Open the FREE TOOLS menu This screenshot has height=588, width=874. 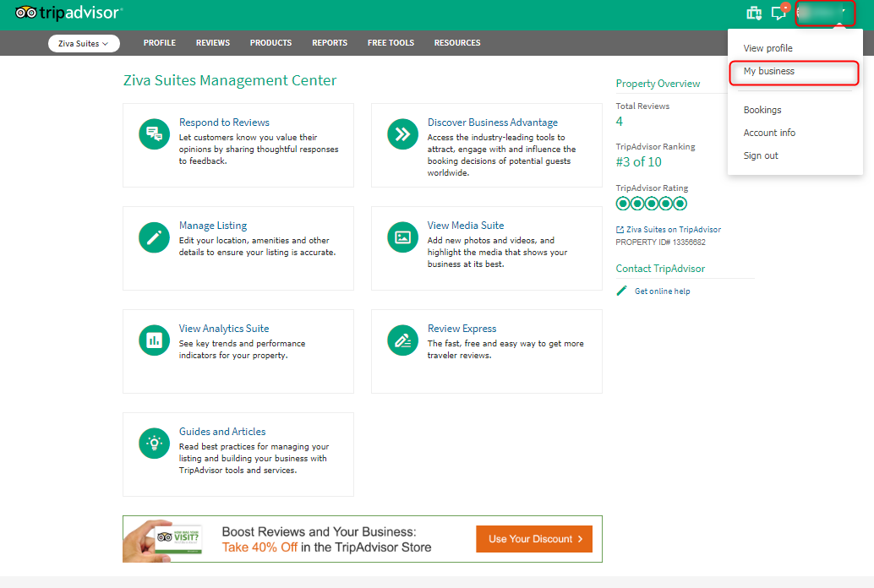pos(391,43)
